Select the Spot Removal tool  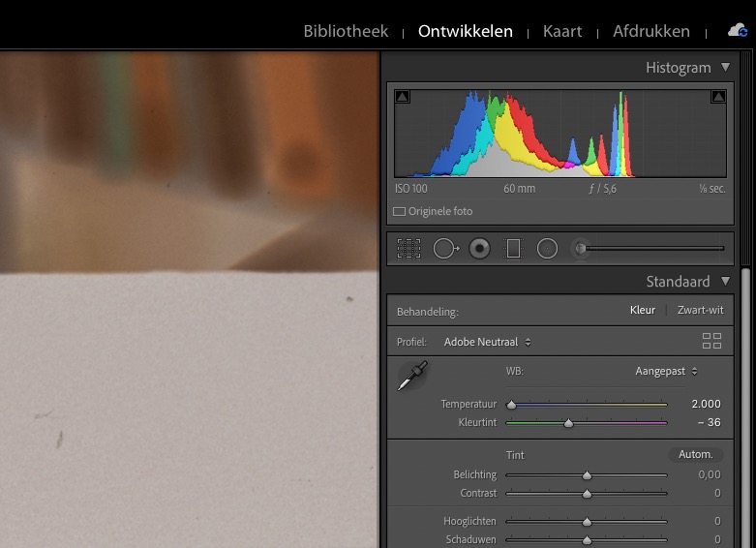[445, 249]
